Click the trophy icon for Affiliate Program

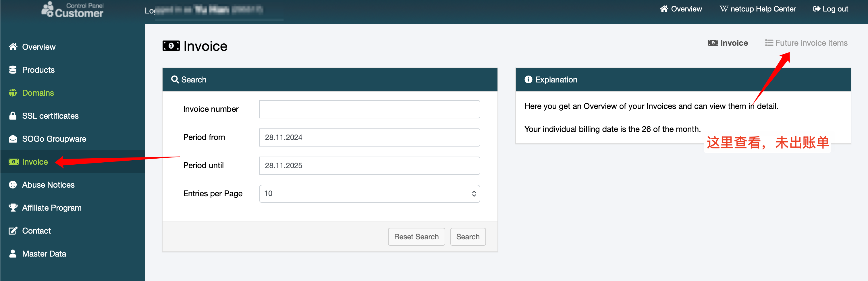pyautogui.click(x=13, y=207)
